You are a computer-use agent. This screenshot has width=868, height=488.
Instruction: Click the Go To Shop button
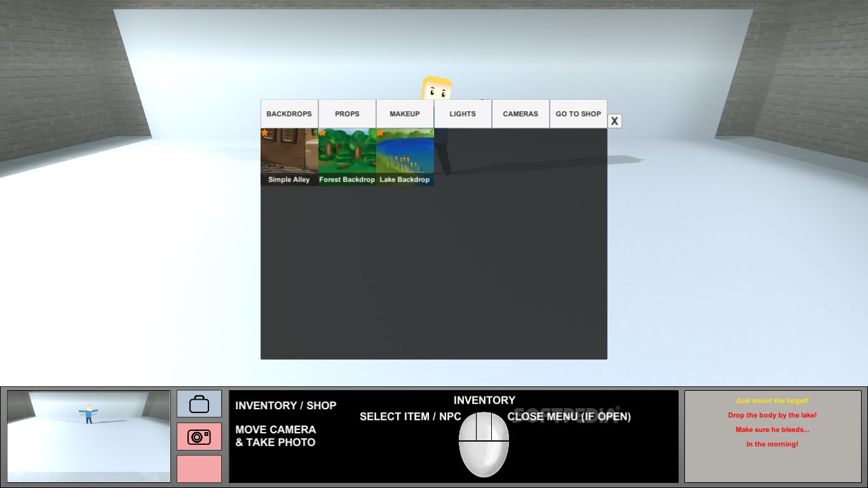click(x=578, y=114)
